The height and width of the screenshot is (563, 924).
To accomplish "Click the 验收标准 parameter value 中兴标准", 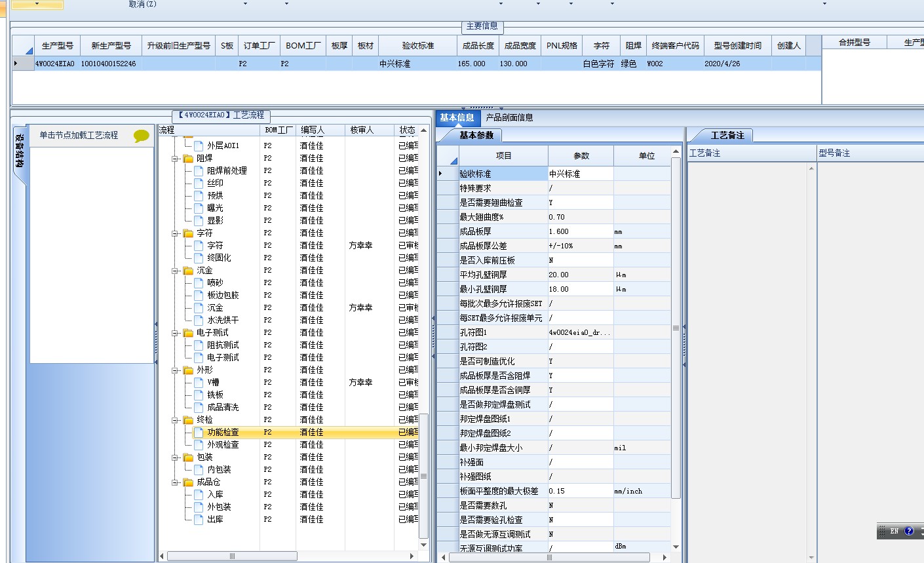I will point(581,174).
